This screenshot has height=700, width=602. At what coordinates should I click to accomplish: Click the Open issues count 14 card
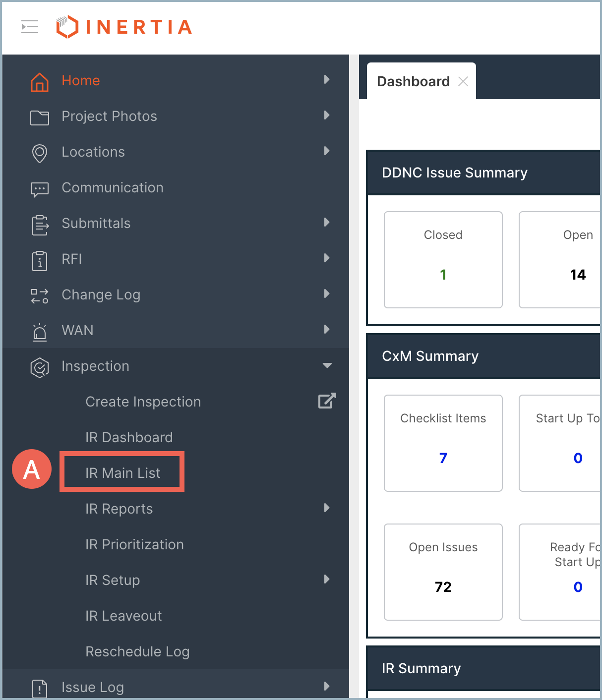point(560,260)
